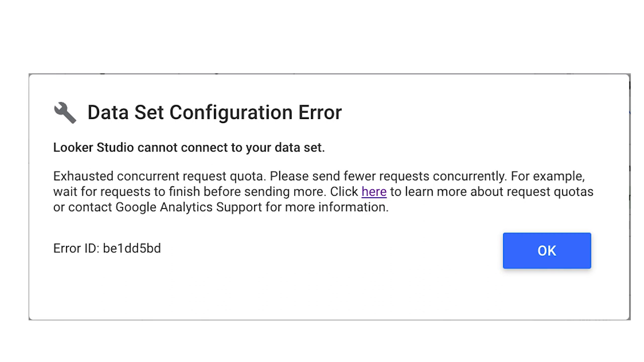This screenshot has height=362, width=644.
Task: Click the "Google Analytics Support" text
Action: point(189,207)
